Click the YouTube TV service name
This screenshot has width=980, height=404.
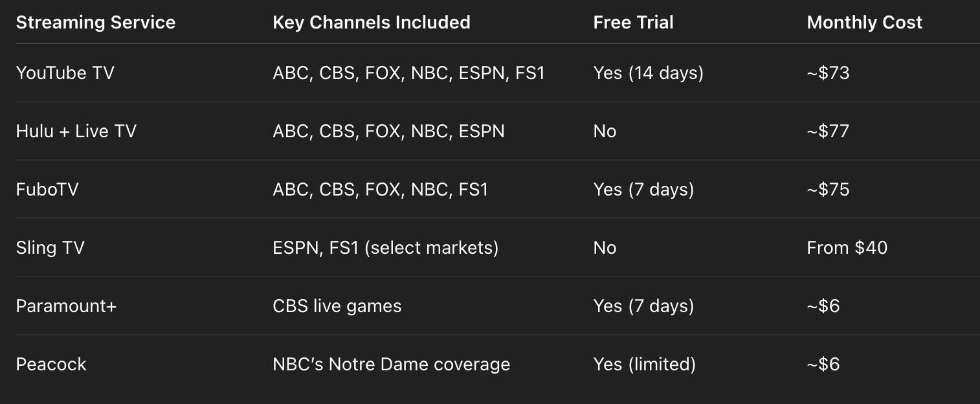point(65,73)
